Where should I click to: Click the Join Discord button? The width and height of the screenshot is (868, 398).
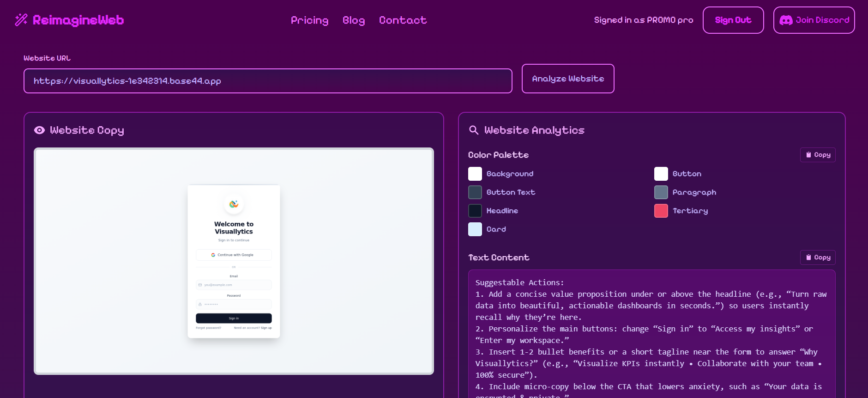814,20
